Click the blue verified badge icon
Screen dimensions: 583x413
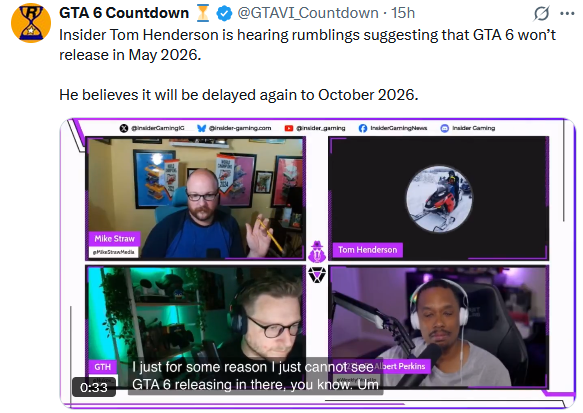click(224, 14)
